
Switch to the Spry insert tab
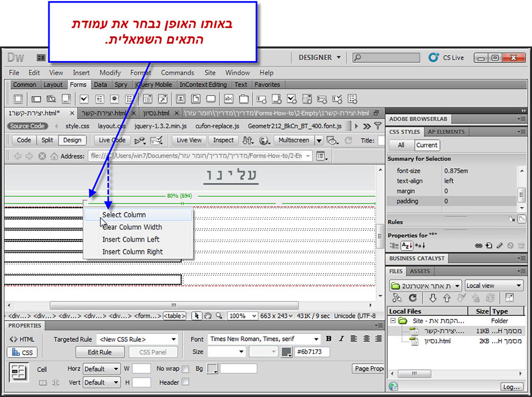pos(121,85)
